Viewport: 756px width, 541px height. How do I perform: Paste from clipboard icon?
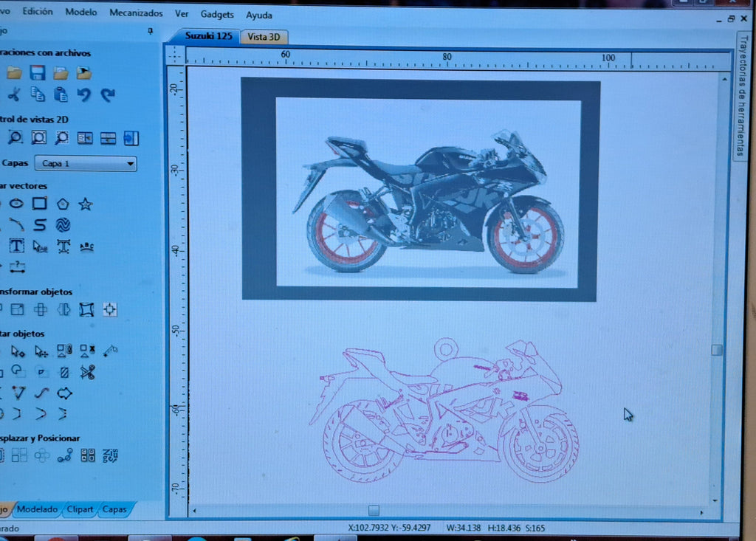coord(61,94)
